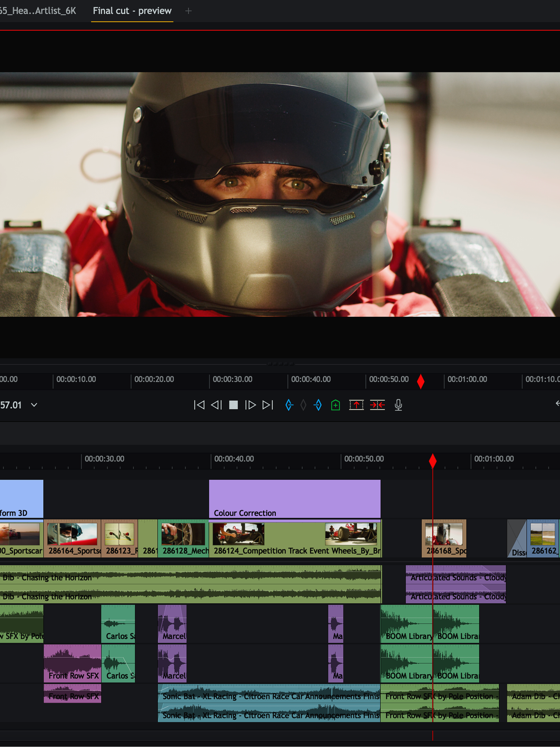The width and height of the screenshot is (560, 747).
Task: Step back one frame
Action: pyautogui.click(x=217, y=405)
